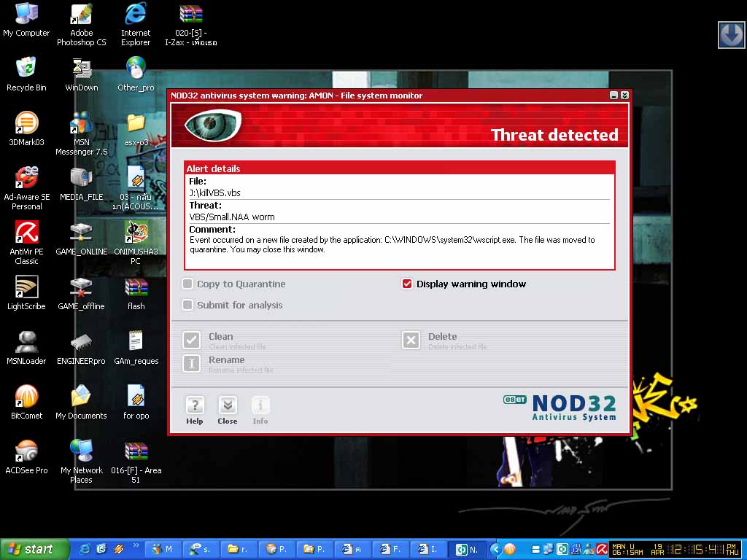Screen dimensions: 747x560
Task: Toggle the Display warning window checkbox
Action: click(407, 284)
